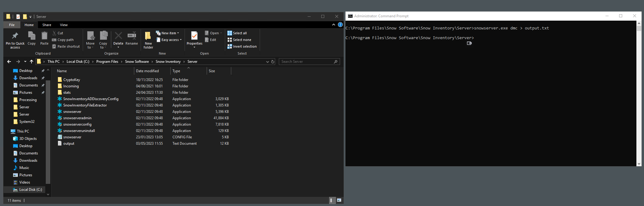Switch to the Home ribbon tab
This screenshot has width=644, height=206.
point(29,25)
